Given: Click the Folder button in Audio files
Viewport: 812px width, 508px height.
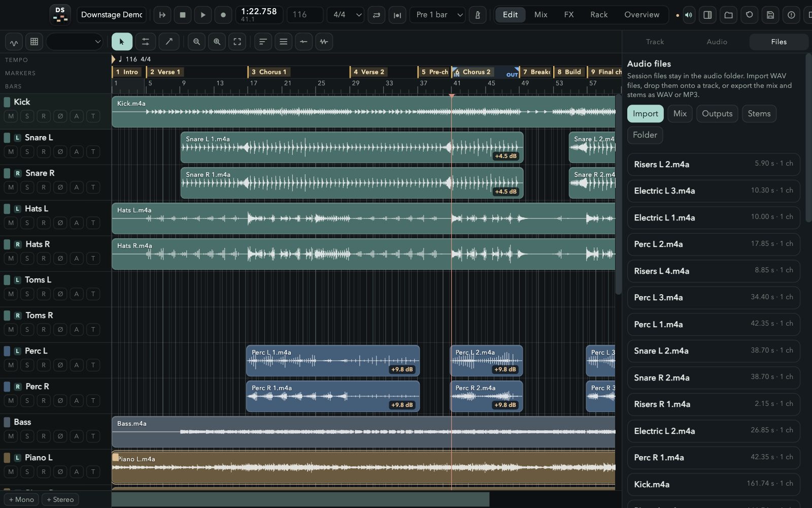Looking at the screenshot, I should tap(645, 135).
